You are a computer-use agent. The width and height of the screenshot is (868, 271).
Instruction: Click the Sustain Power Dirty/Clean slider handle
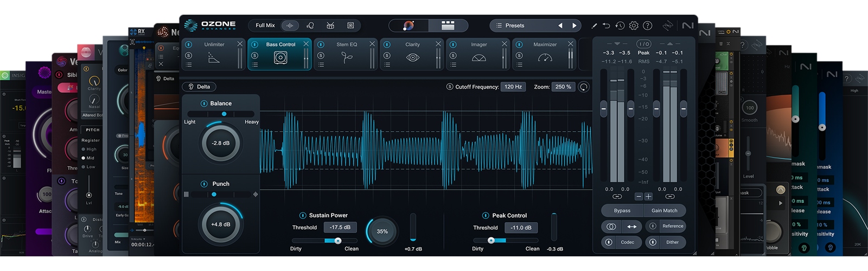[338, 241]
